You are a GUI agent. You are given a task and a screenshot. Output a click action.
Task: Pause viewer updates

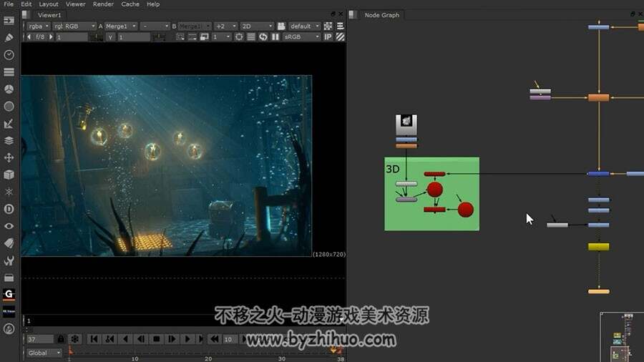tap(275, 37)
